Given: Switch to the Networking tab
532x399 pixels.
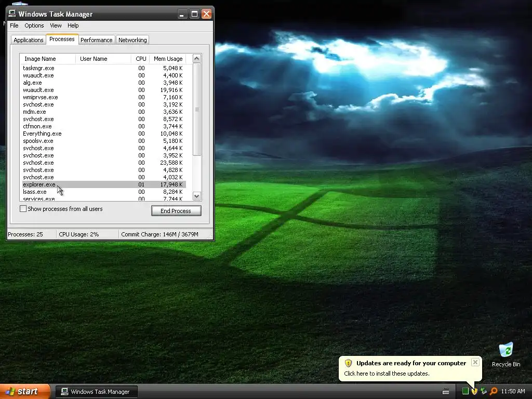Looking at the screenshot, I should (x=132, y=40).
